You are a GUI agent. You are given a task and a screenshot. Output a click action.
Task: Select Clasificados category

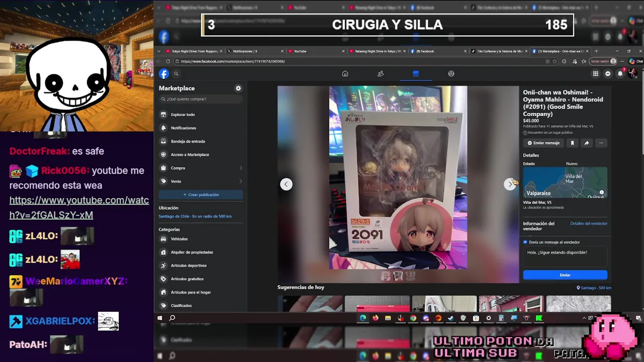201,305
